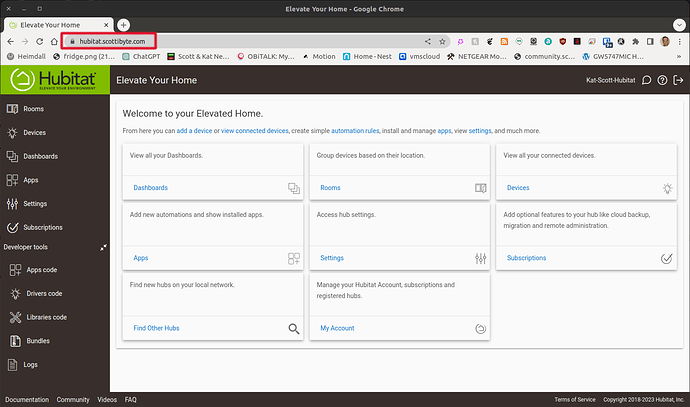This screenshot has width=690, height=407.
Task: Select Bundles in the left sidebar
Action: click(36, 341)
